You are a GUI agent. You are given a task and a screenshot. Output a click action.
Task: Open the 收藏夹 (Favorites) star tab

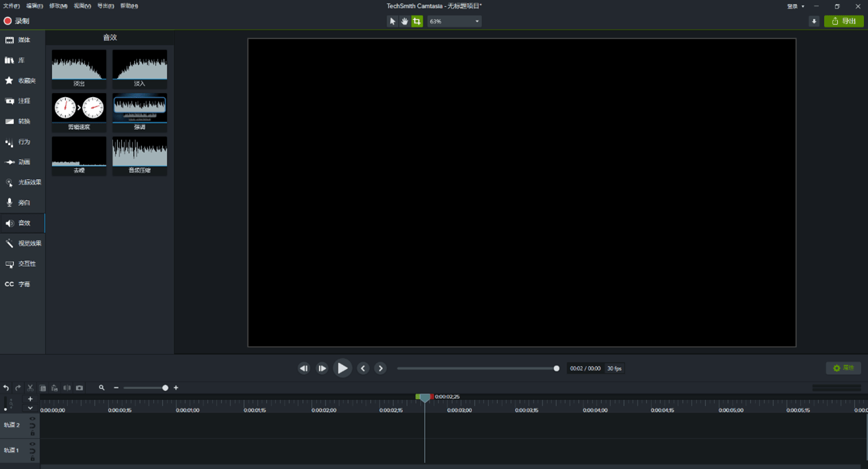point(23,81)
